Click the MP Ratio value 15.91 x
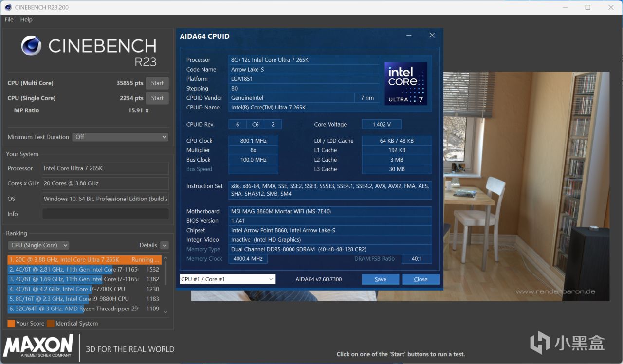The image size is (623, 364). (138, 110)
